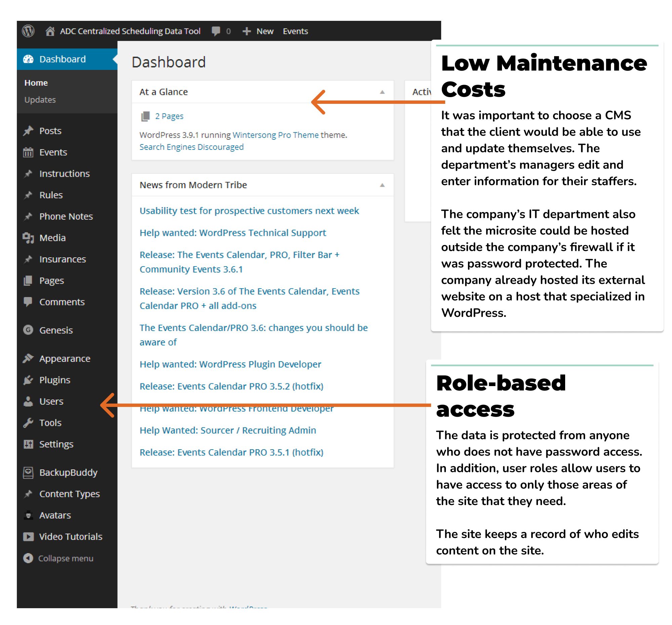
Task: Click the Pages icon in the sidebar
Action: (x=29, y=281)
